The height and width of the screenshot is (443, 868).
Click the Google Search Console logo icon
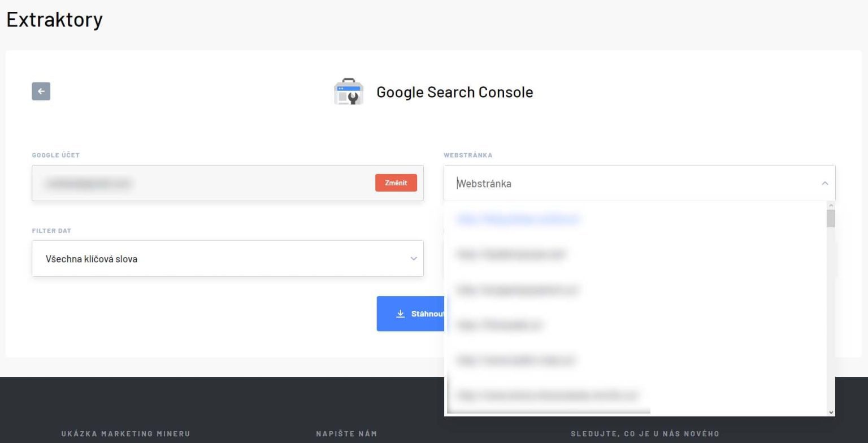click(348, 92)
